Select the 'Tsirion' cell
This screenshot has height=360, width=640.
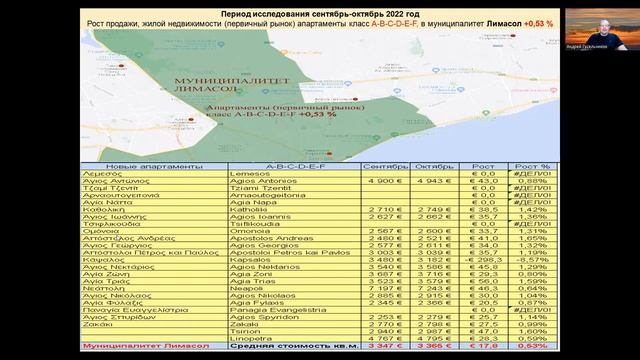point(295,331)
